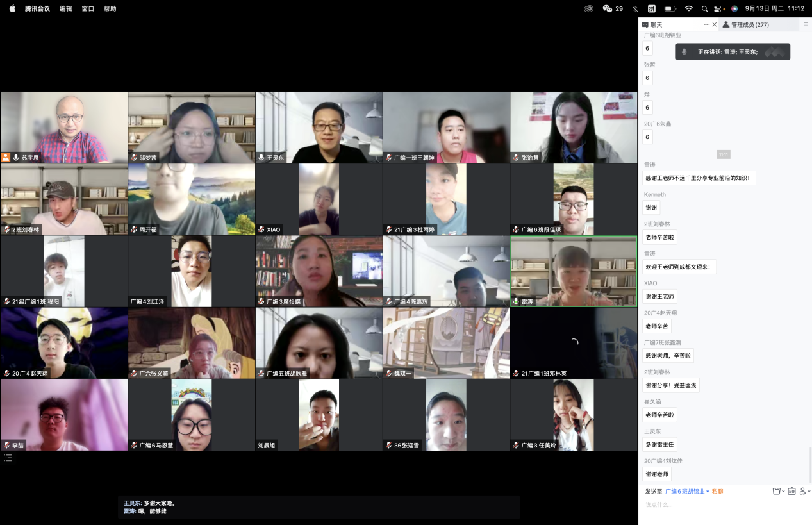Open the chat panel more options (three dots)
Screen dimensions: 812x525
(x=707, y=24)
